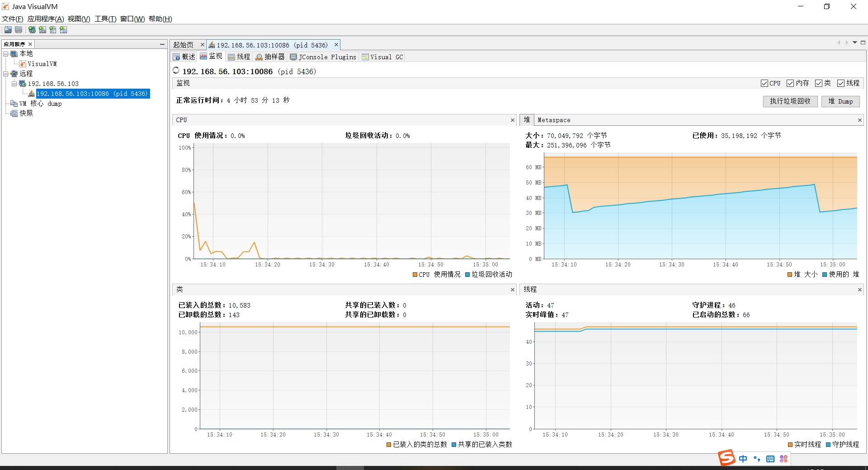Uncheck the 类 chart checkbox
The height and width of the screenshot is (470, 868).
[819, 83]
